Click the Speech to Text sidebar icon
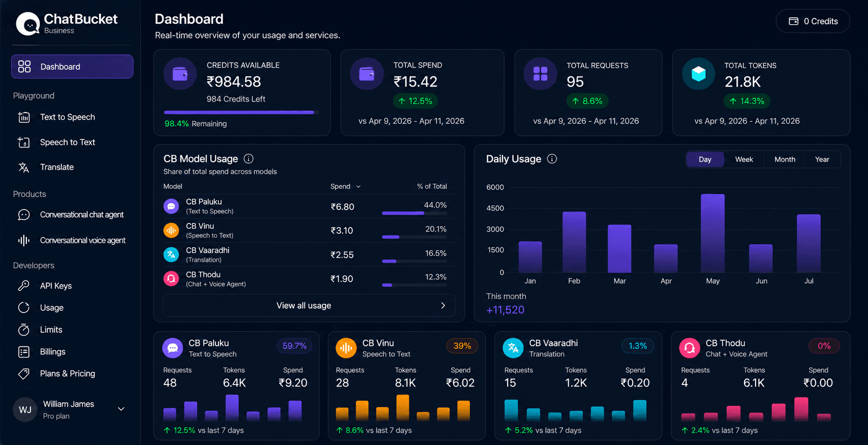 [x=24, y=142]
